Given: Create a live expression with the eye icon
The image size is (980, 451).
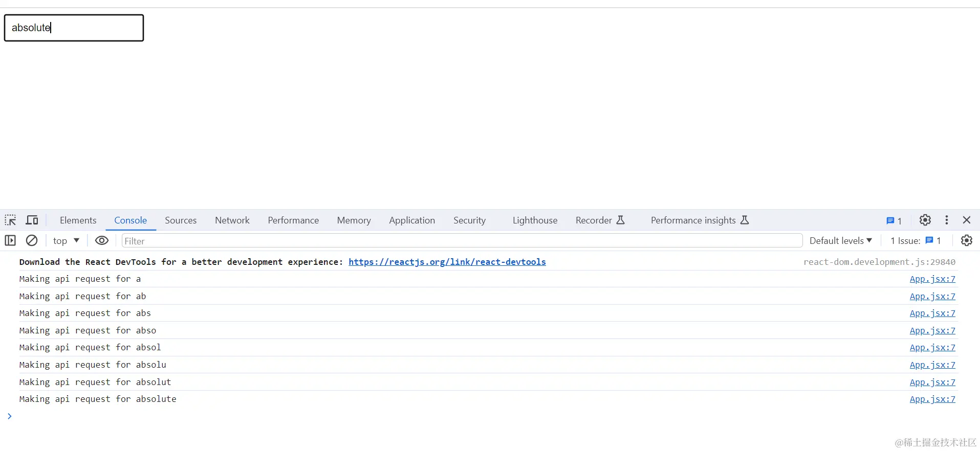Looking at the screenshot, I should (102, 240).
